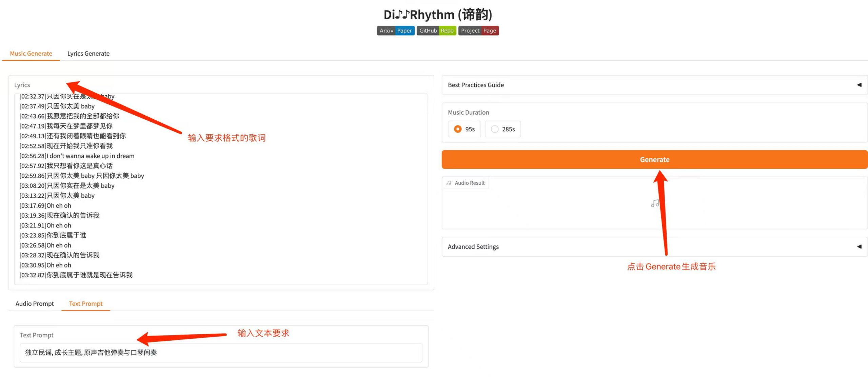The width and height of the screenshot is (868, 377).
Task: Switch to the Music Generate tab
Action: [31, 54]
